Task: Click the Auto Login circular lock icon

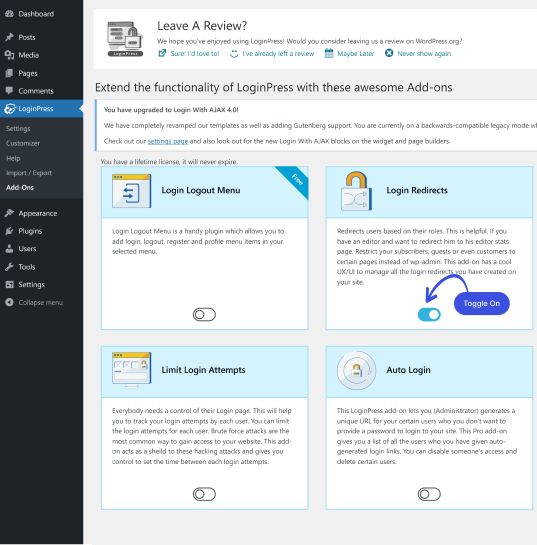Action: (x=357, y=370)
